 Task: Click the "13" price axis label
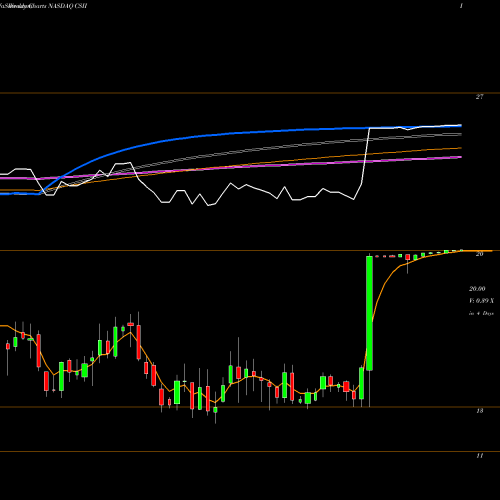(x=479, y=411)
